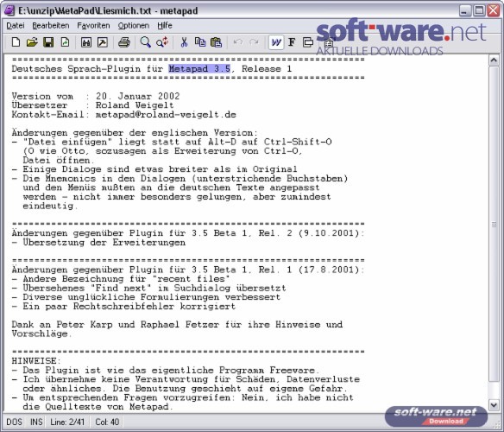Open Find with the magnifying glass icon
Image resolution: width=504 pixels, height=432 pixels.
(x=145, y=42)
